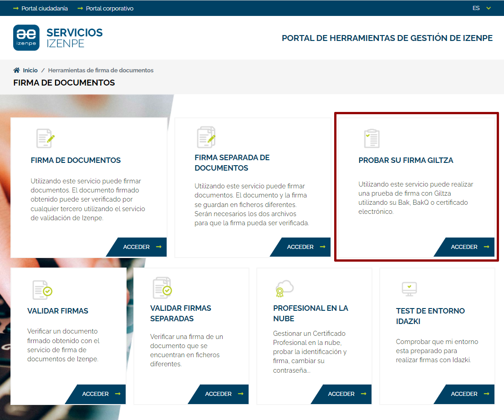Image resolution: width=504 pixels, height=420 pixels.
Task: Click the Validar Firmas checkmark document icon
Action: click(x=42, y=290)
